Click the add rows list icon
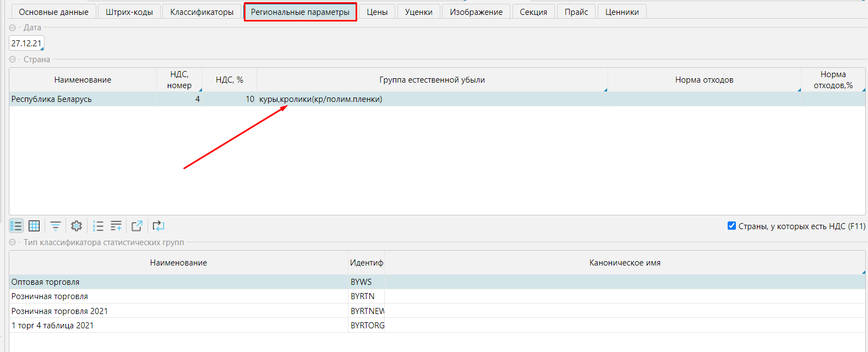 116,226
